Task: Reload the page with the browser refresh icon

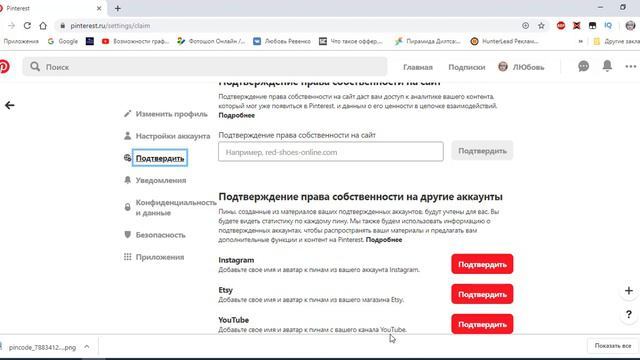Action: (x=27, y=26)
